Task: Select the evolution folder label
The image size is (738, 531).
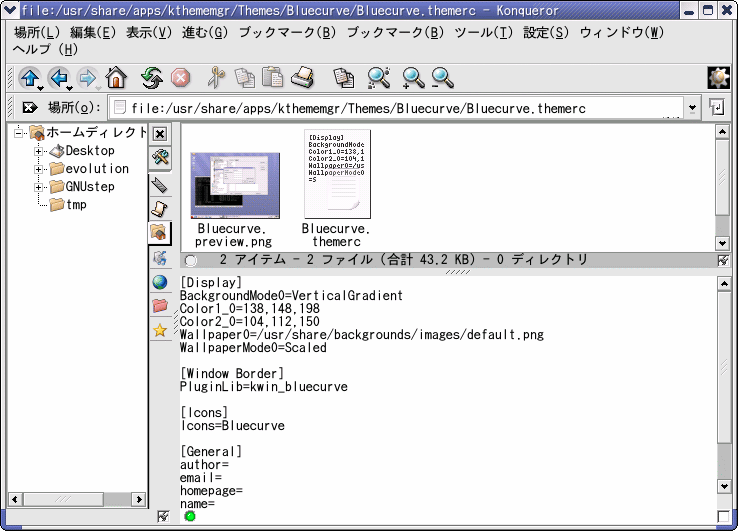Action: (x=97, y=169)
